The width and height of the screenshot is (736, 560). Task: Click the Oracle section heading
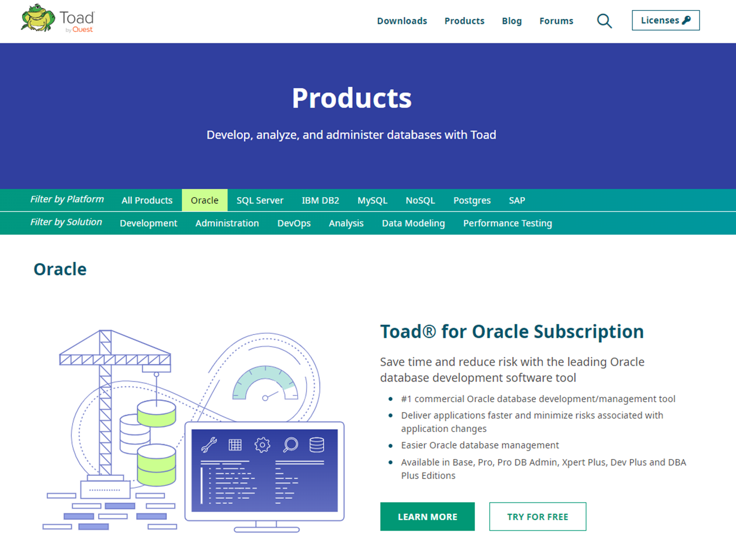point(60,269)
